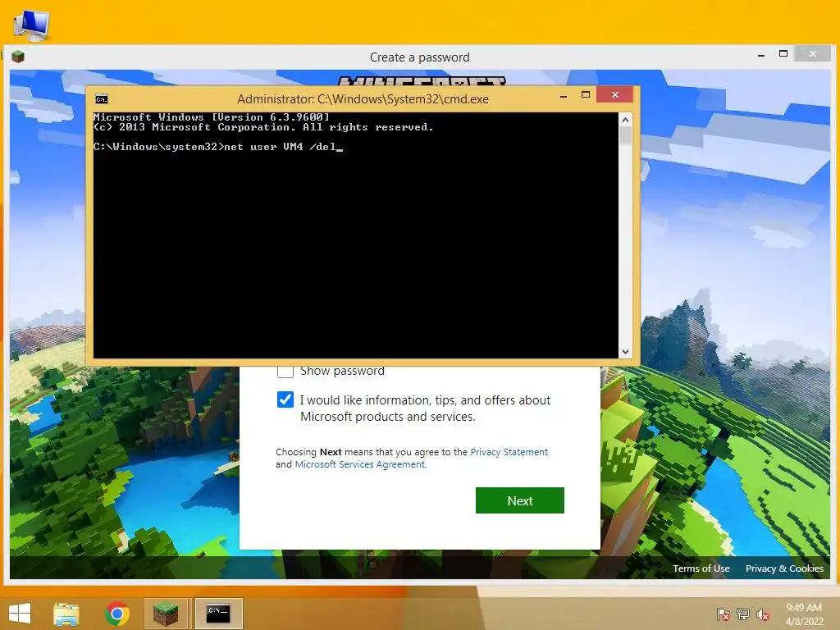Click the cmd.exe window title text
This screenshot has height=630, width=840.
(363, 99)
